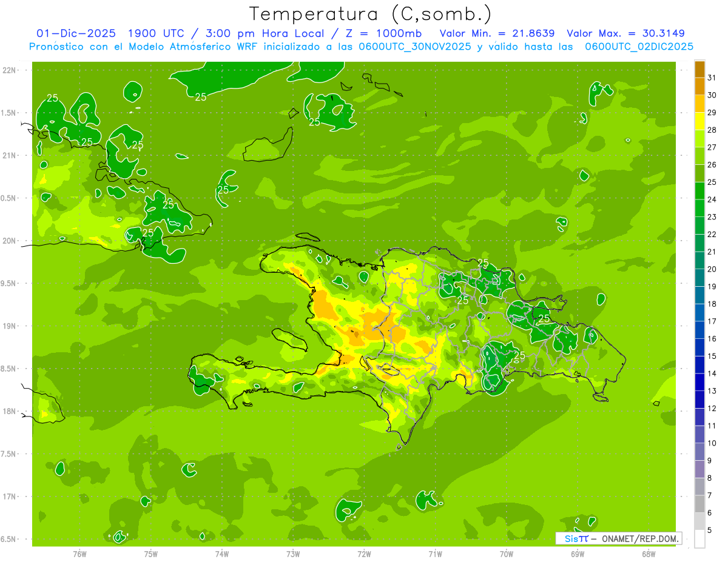Pick the green swatch between 23 and 24
This screenshot has width=728, height=562.
pyautogui.click(x=699, y=208)
